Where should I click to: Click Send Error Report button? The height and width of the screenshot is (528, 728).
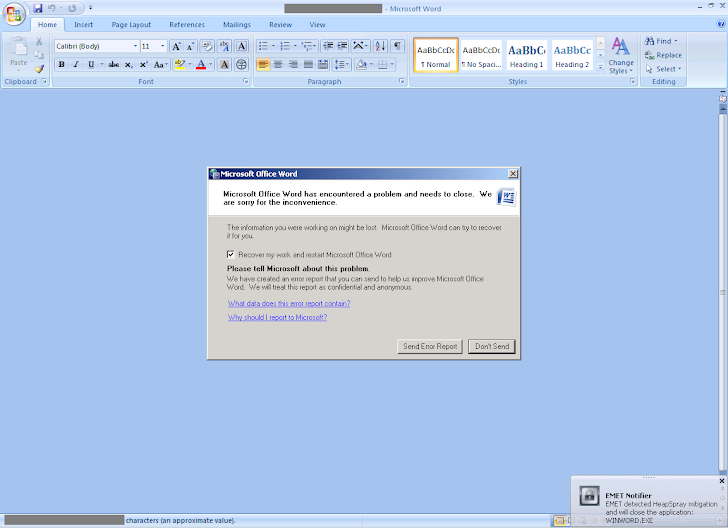click(x=430, y=346)
